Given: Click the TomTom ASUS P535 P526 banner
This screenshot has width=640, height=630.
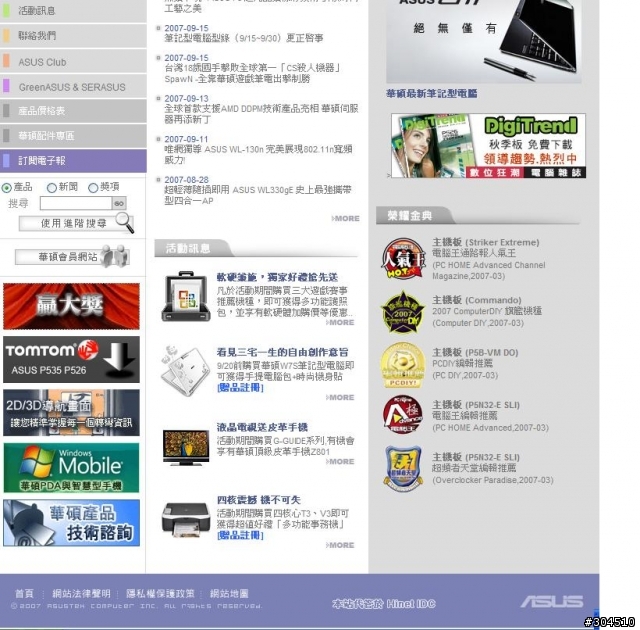Looking at the screenshot, I should coord(71,359).
